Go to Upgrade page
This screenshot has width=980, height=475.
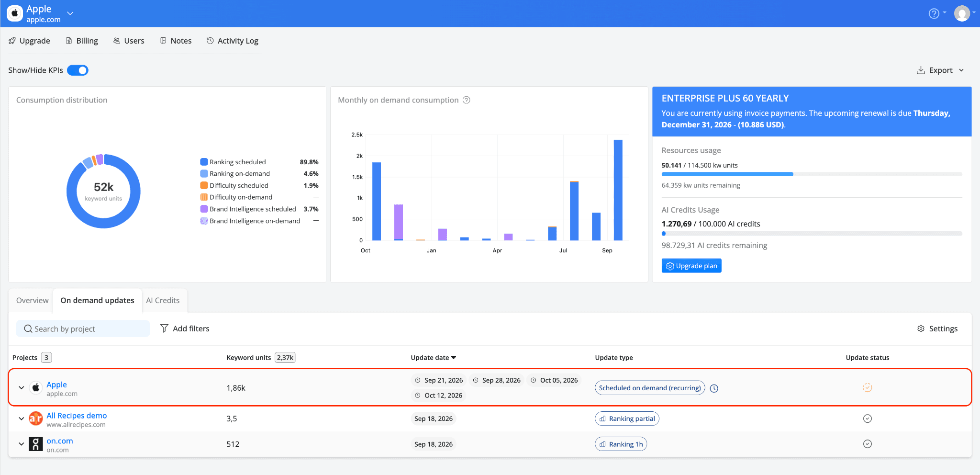pos(29,41)
